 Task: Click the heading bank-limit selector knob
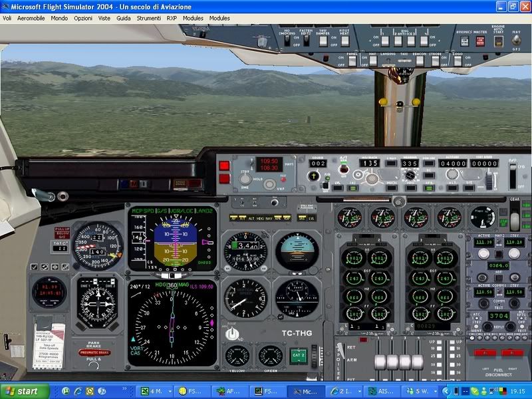pos(410,176)
